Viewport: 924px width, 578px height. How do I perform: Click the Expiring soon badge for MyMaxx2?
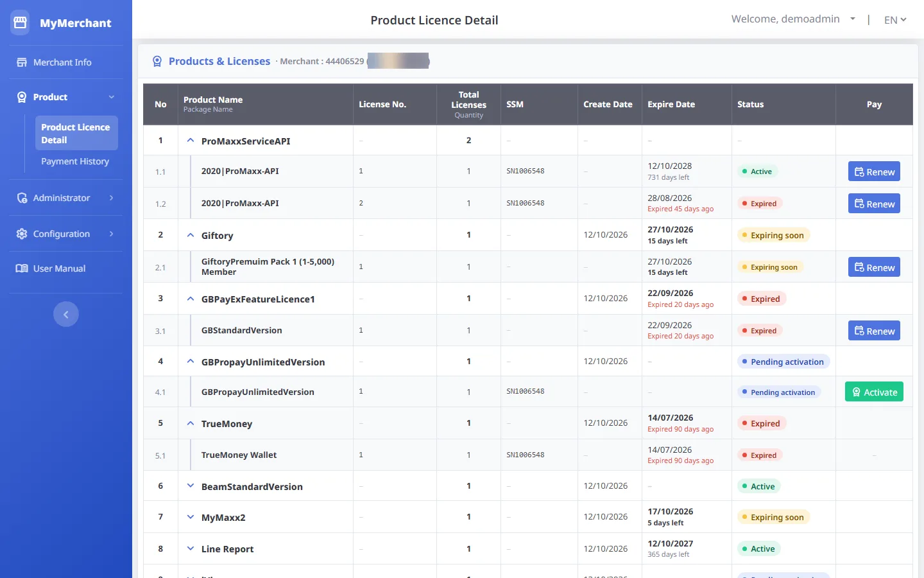[x=773, y=517]
